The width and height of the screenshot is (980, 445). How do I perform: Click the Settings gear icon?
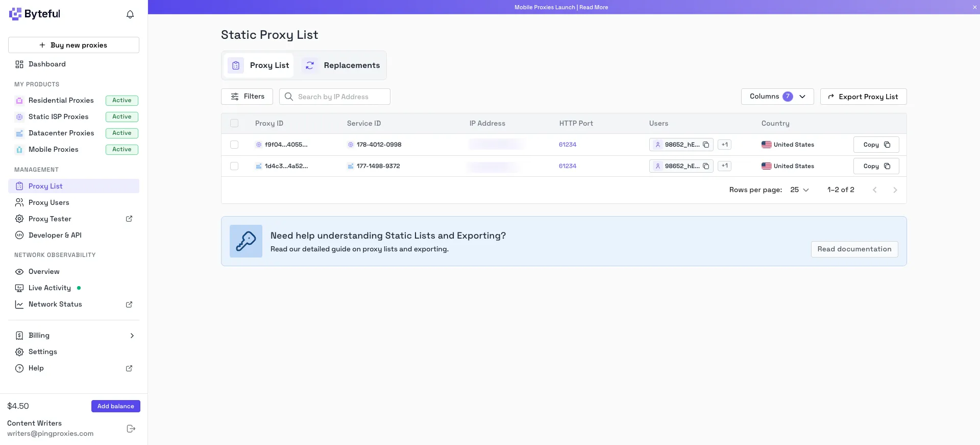coord(19,352)
